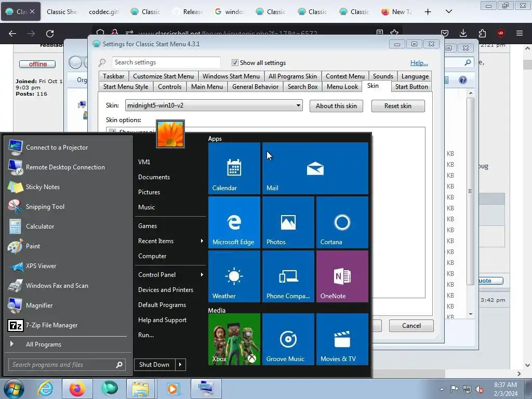Launch Magnifier
The height and width of the screenshot is (399, 532).
point(67,305)
